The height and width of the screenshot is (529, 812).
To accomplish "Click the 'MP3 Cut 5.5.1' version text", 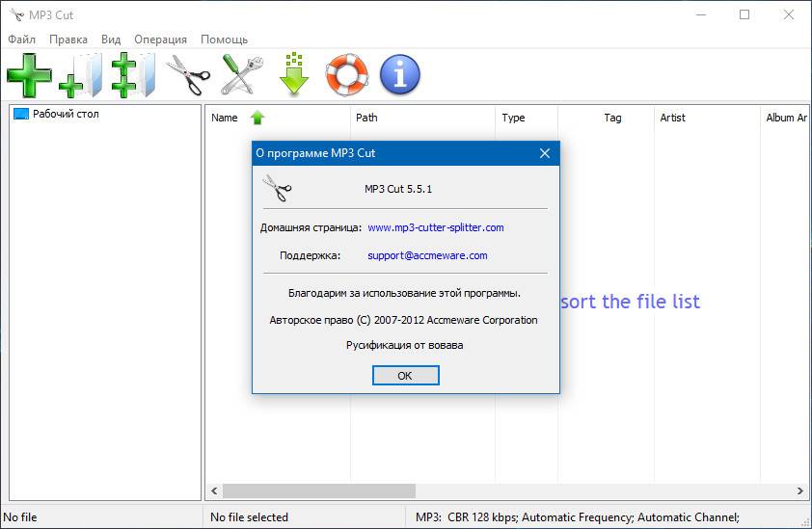I will 398,189.
